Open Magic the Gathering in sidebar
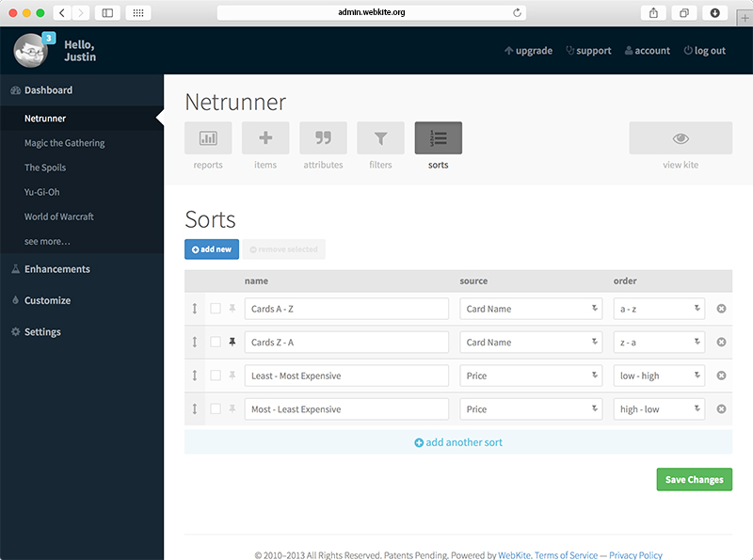Screen dimensions: 753x560 pos(64,143)
